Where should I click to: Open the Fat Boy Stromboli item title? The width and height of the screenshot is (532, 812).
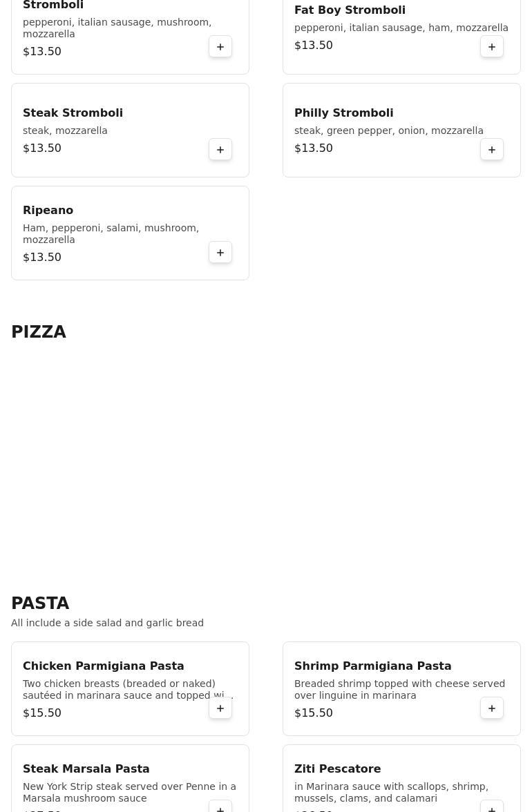point(350,10)
